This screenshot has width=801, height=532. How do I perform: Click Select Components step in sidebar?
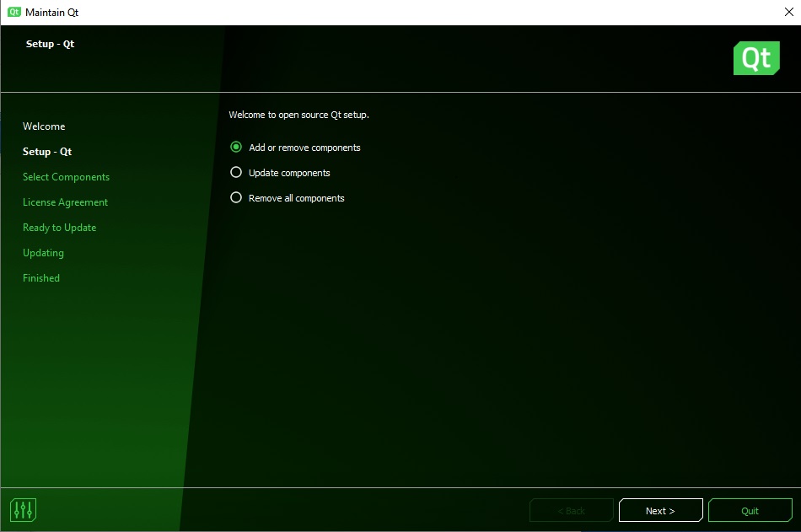tap(66, 177)
